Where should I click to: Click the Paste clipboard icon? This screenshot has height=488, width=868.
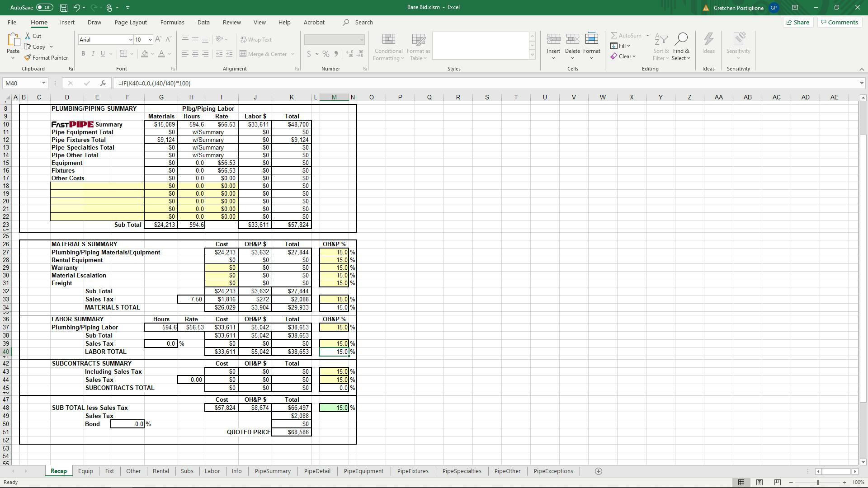[13, 40]
